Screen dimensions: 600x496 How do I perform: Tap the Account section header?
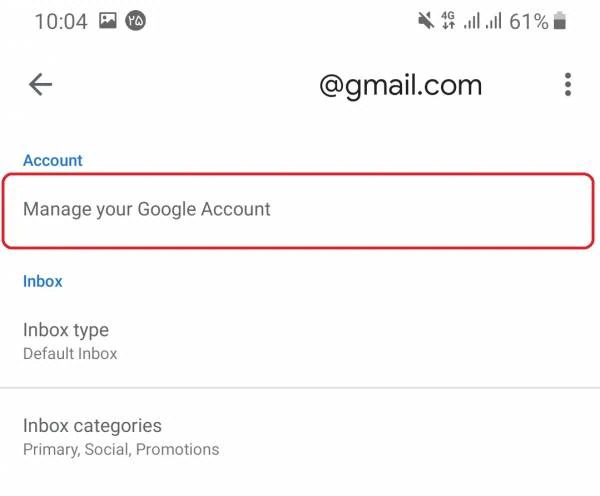pyautogui.click(x=53, y=160)
